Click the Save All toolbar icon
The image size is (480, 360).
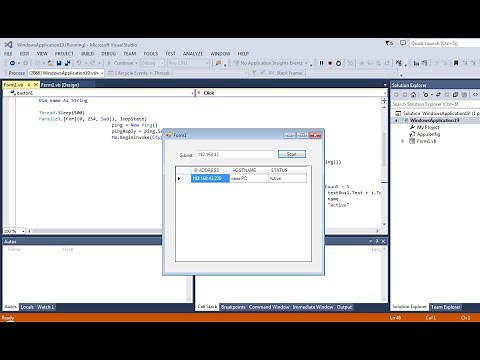[68, 63]
